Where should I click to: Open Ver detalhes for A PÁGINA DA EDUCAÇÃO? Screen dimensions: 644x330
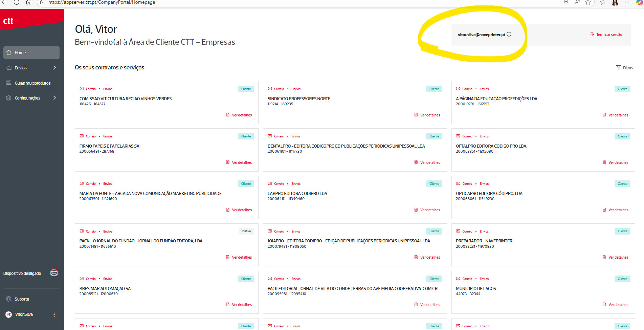[x=615, y=115]
